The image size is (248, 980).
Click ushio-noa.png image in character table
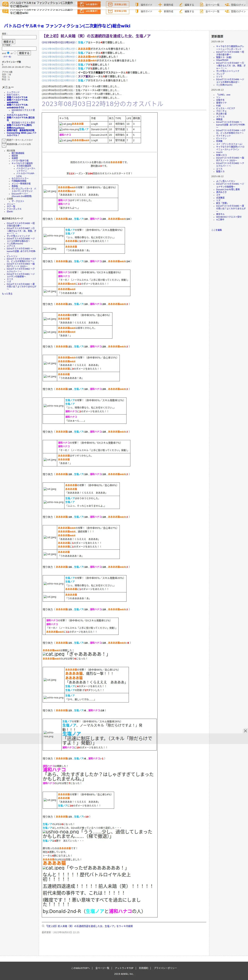pyautogui.click(x=69, y=129)
